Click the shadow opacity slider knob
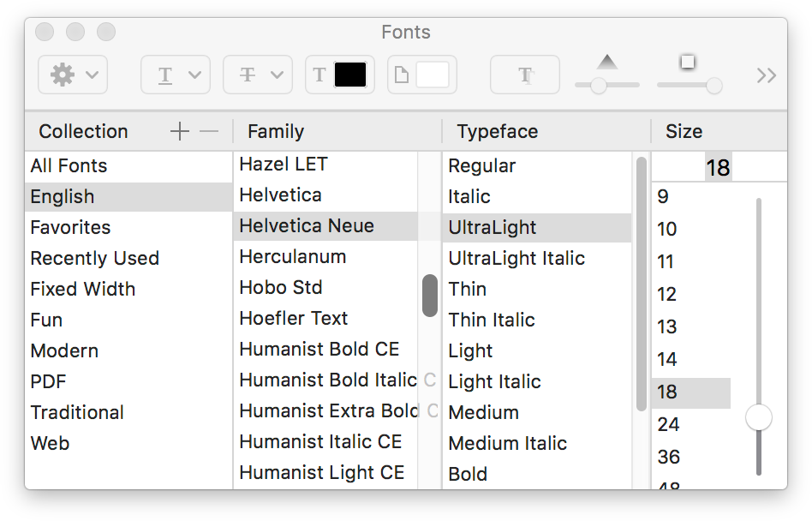 [599, 86]
